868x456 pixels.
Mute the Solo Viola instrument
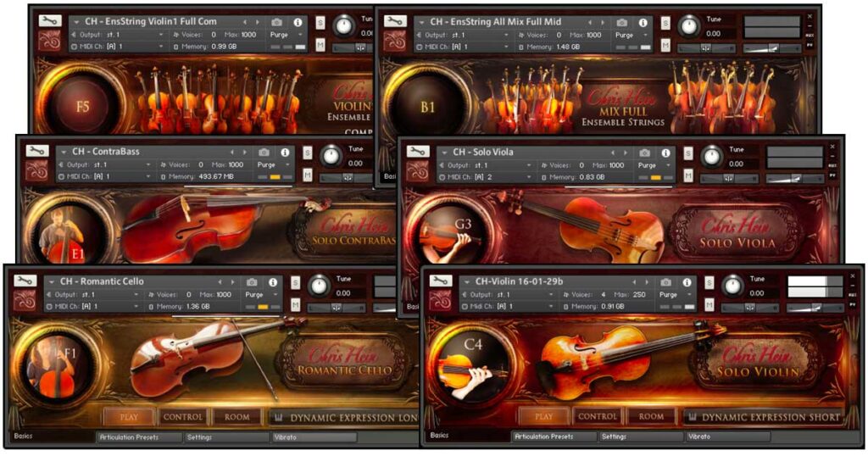[687, 175]
